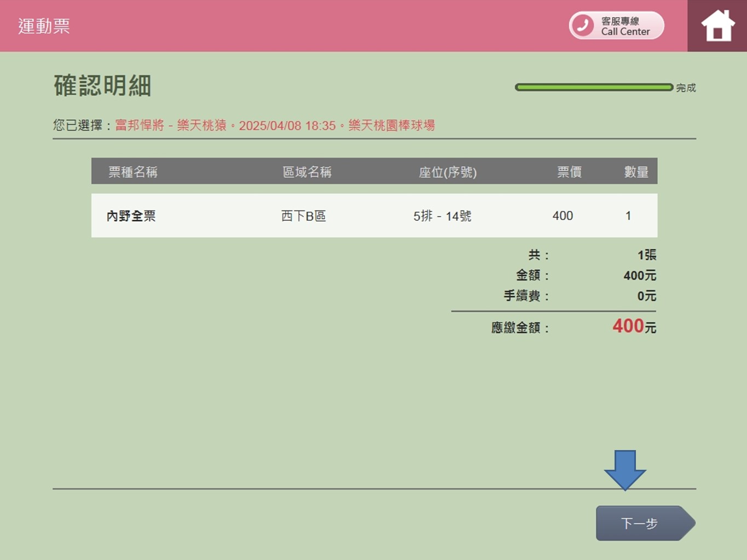Click the 400 ticket price cell
The image size is (747, 560).
point(563,215)
